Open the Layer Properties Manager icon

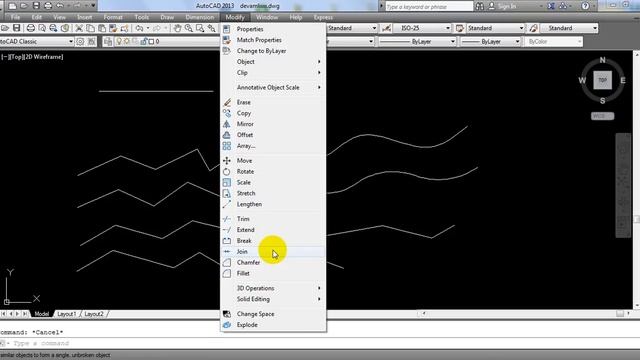click(108, 42)
